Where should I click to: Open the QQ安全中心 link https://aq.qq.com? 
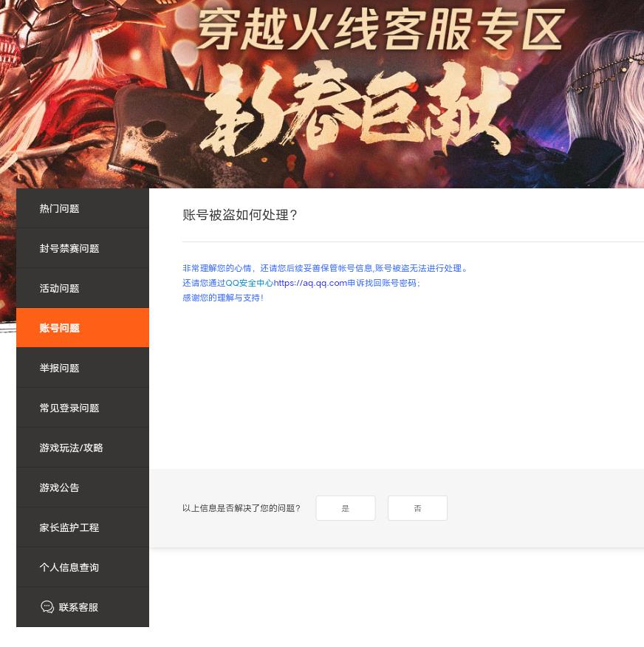pos(309,283)
